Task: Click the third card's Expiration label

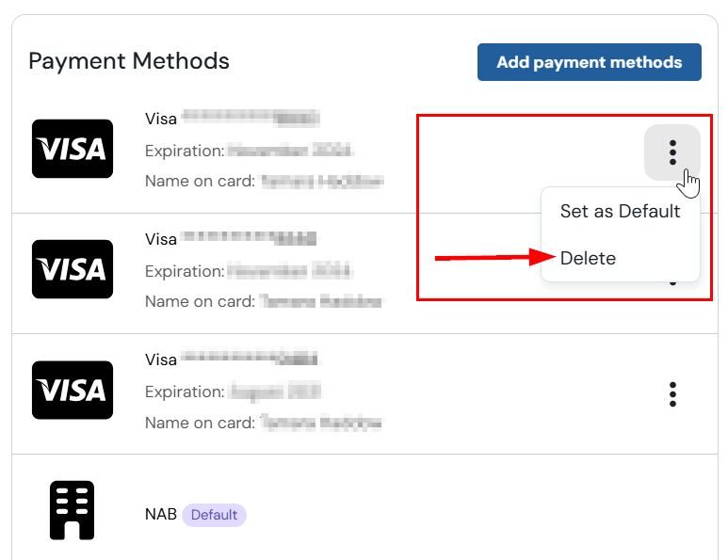Action: 185,392
